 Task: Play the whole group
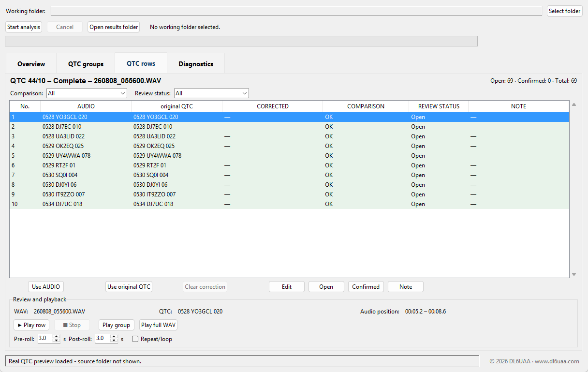117,325
